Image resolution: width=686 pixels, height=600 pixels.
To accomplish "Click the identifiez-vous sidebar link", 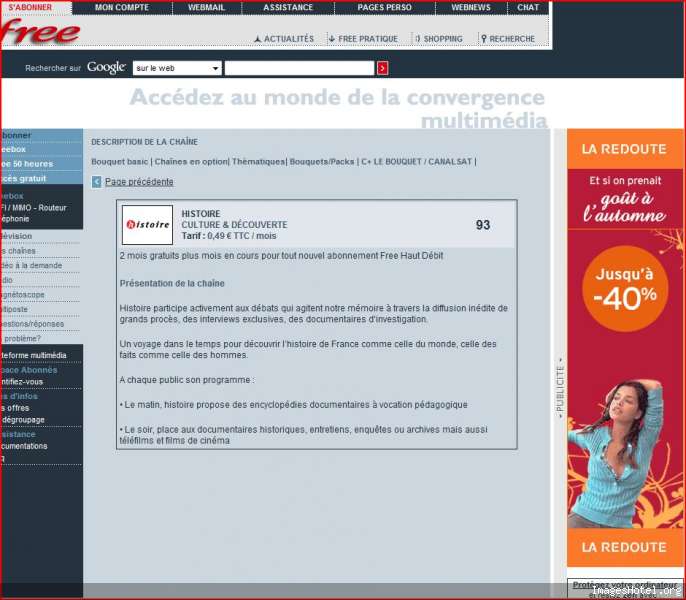I will 22,382.
